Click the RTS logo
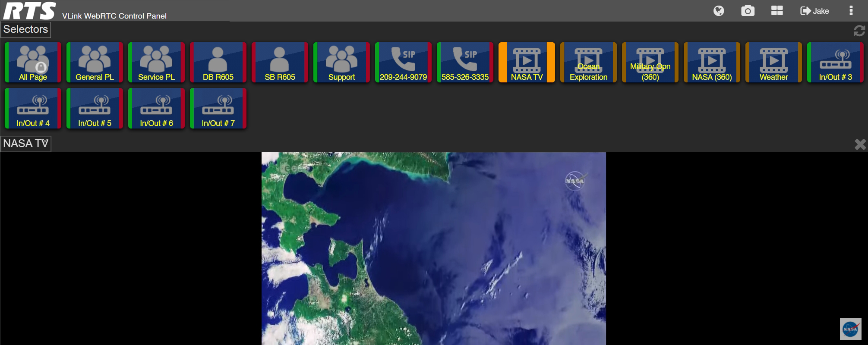Image resolution: width=868 pixels, height=345 pixels. point(30,11)
